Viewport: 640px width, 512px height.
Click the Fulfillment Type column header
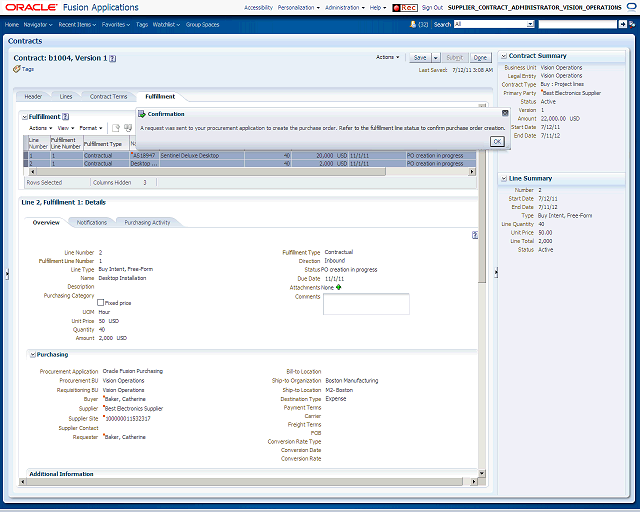pos(106,143)
